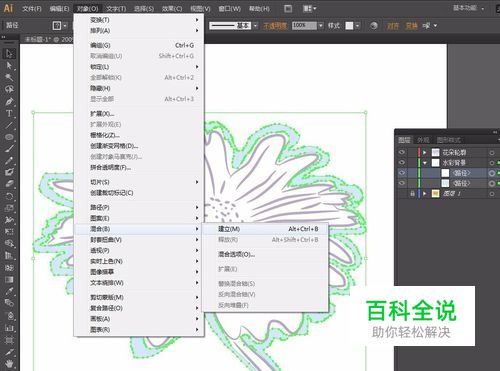Image resolution: width=500 pixels, height=371 pixels.
Task: Select the Artboard tool
Action: (9, 340)
